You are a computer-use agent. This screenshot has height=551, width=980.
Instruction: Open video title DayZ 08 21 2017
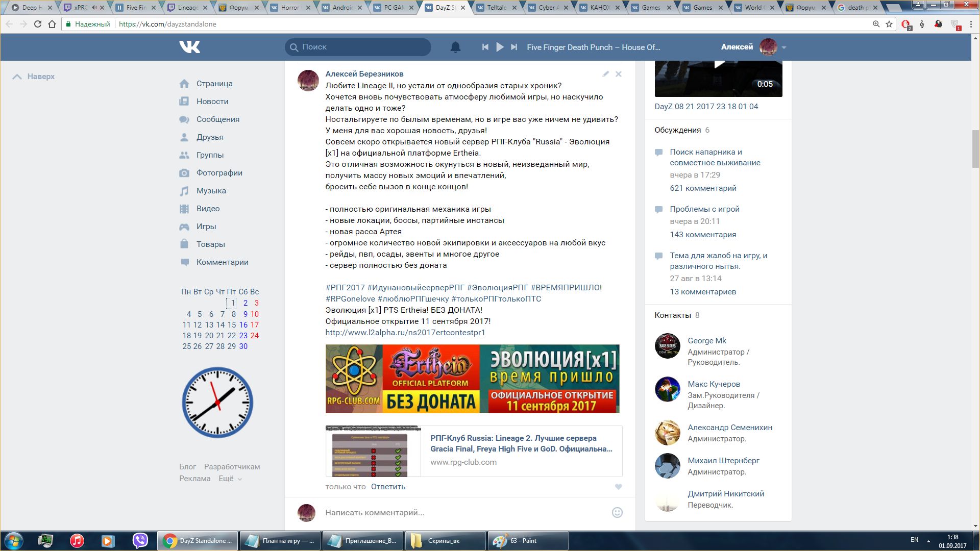pyautogui.click(x=706, y=107)
